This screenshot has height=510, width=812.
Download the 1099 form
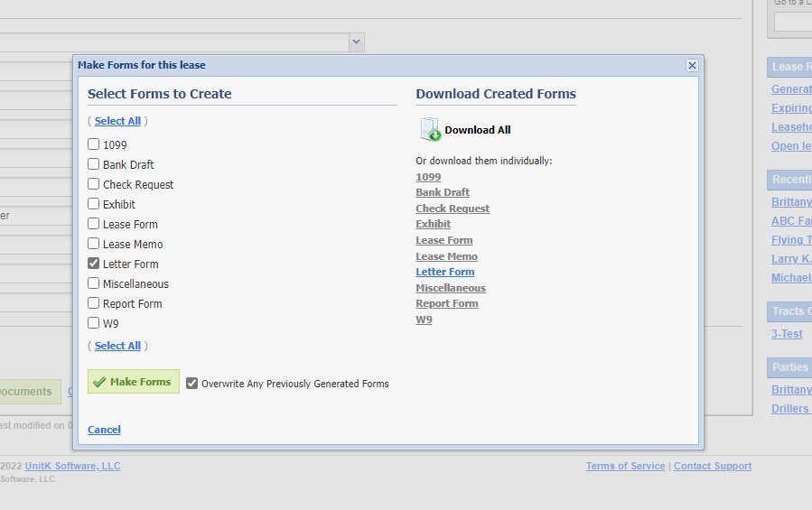[x=428, y=177]
